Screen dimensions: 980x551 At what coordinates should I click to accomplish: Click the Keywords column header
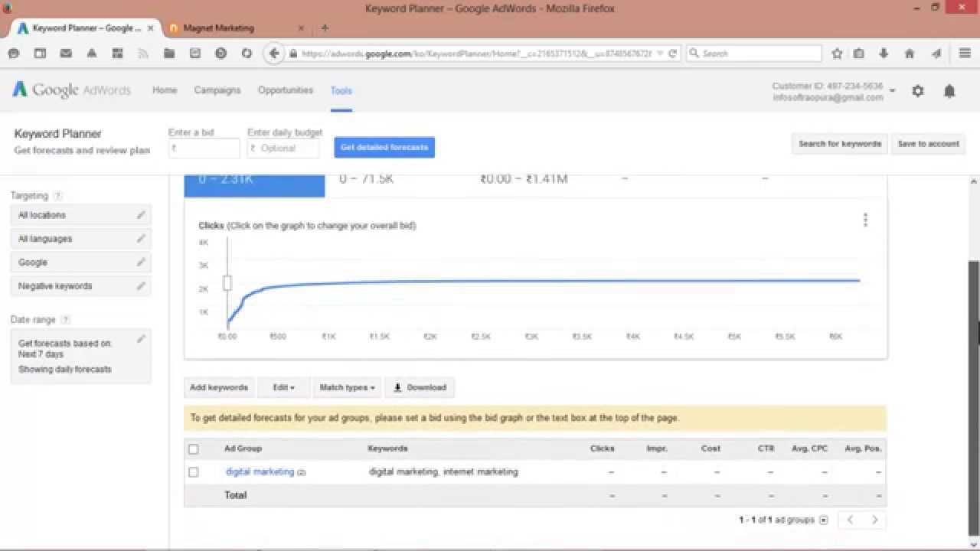(x=387, y=448)
